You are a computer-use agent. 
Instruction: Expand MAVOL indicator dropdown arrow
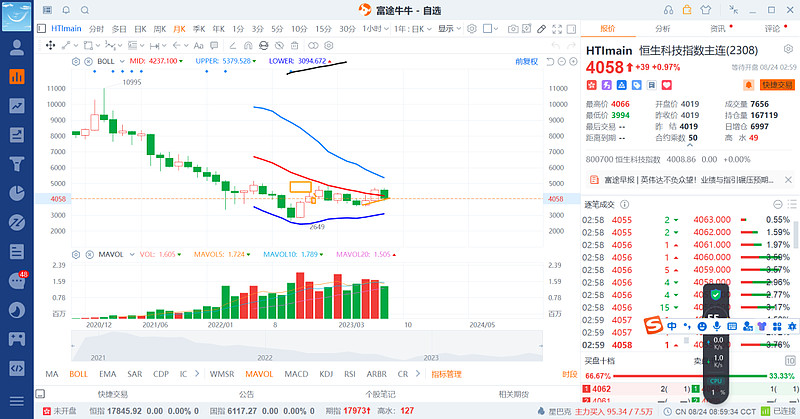coord(132,254)
